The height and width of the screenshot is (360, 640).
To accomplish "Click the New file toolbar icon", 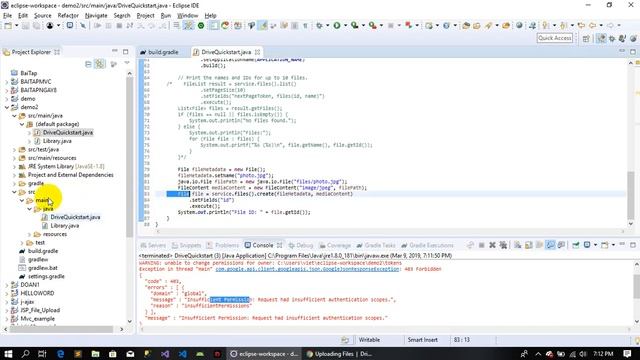I will coord(8,26).
